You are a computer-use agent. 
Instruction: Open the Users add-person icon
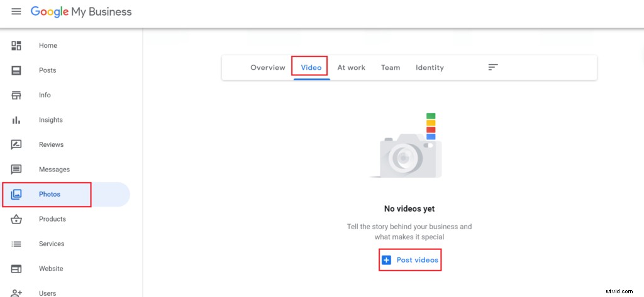pyautogui.click(x=16, y=293)
